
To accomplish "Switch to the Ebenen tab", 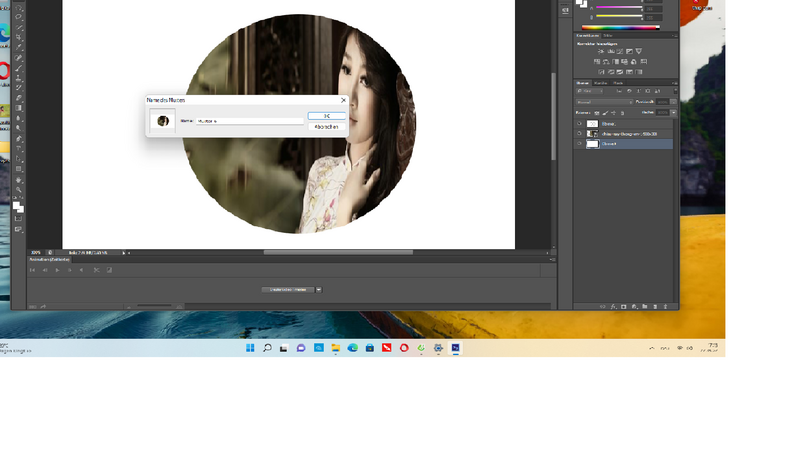I will tap(582, 83).
